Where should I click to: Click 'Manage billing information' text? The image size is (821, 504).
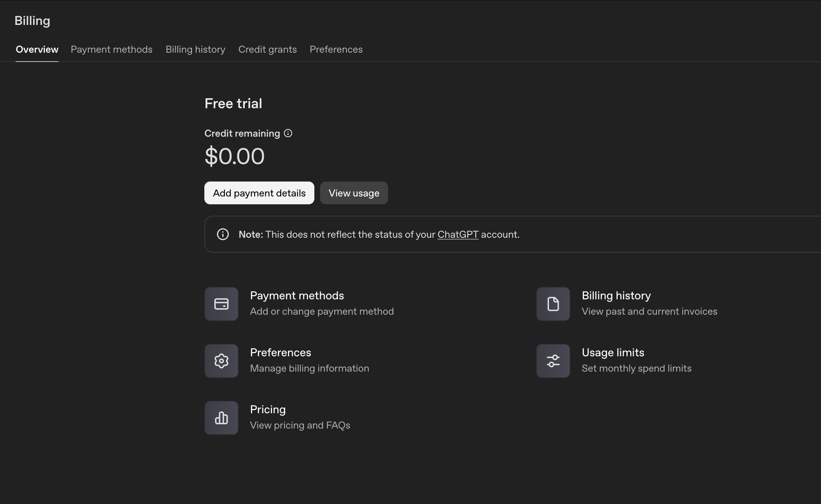[309, 368]
